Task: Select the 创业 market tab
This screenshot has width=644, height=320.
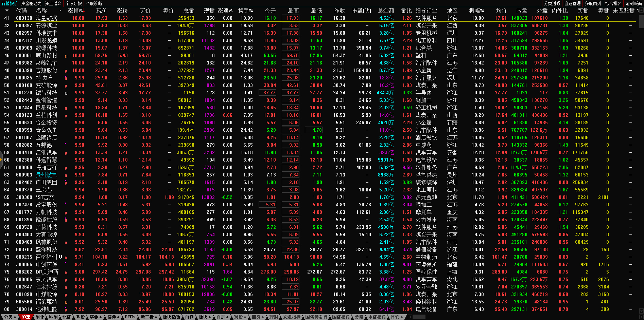Action: tap(40, 317)
